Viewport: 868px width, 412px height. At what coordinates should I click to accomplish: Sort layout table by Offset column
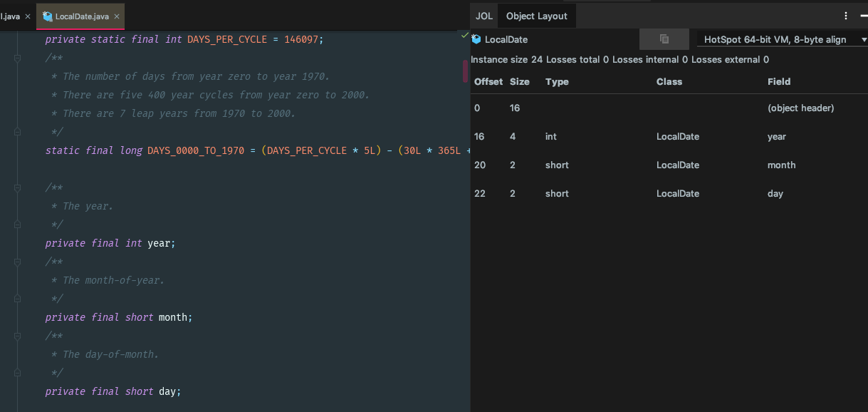pos(488,82)
